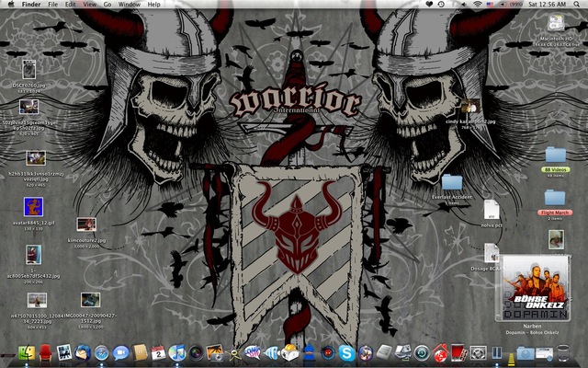588x368 pixels.
Task: Select the cindy kaiairport2.jpg file
Action: coord(470,107)
